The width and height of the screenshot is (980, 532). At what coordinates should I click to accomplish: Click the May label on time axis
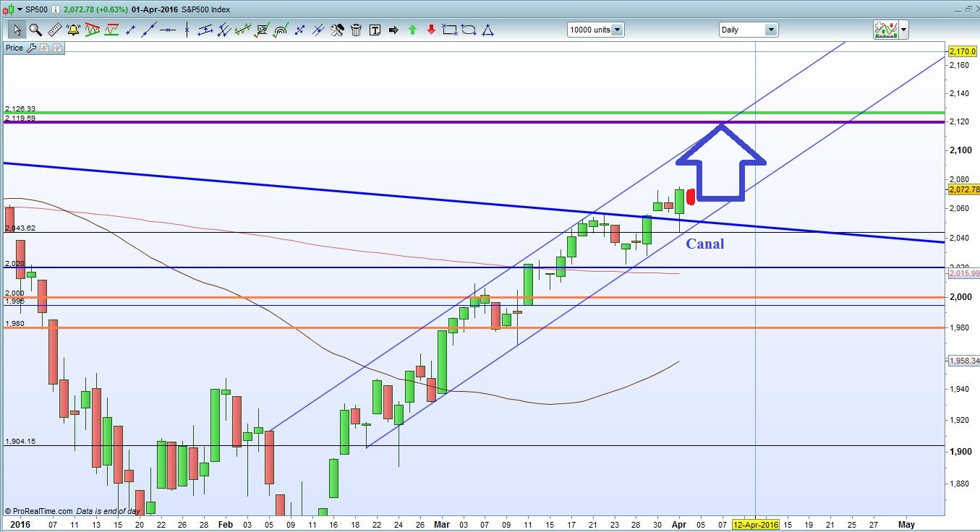coord(906,524)
